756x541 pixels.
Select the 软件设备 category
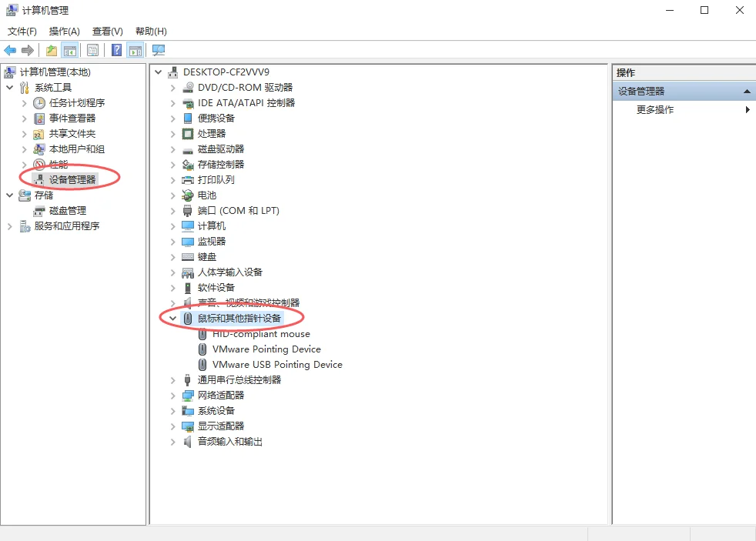coord(216,288)
